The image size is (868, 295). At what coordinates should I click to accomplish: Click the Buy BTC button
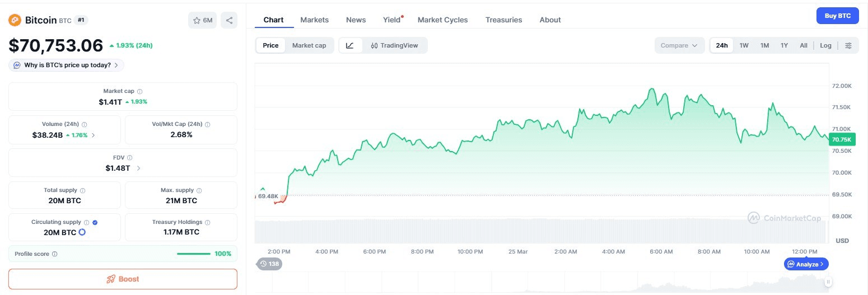pos(837,16)
